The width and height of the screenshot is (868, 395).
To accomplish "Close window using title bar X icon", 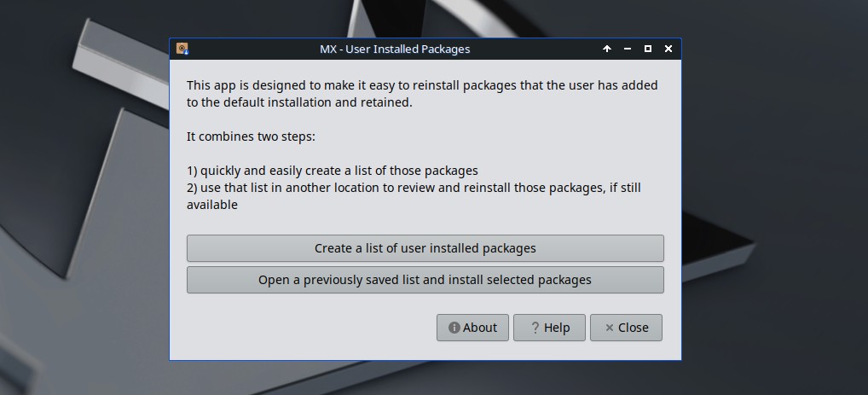I will tap(668, 49).
